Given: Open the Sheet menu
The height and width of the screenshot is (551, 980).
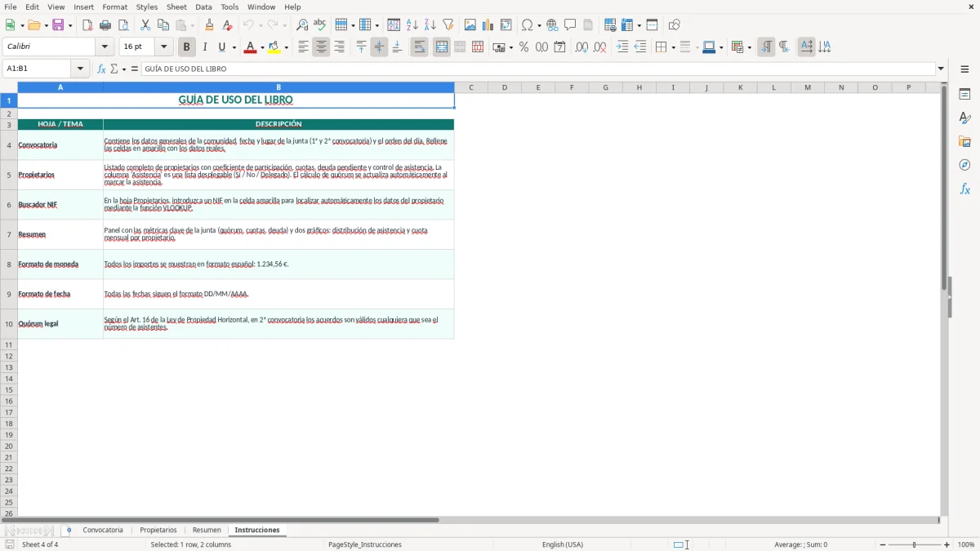Looking at the screenshot, I should pyautogui.click(x=176, y=7).
